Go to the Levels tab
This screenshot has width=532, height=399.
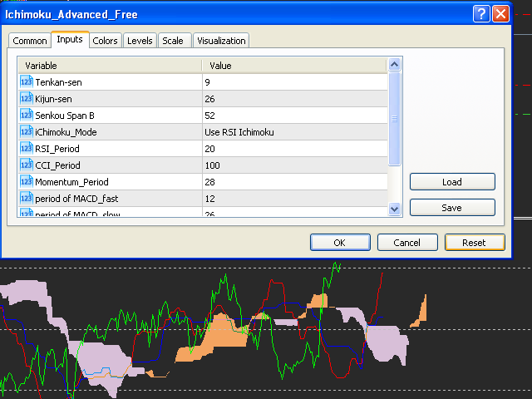tap(140, 41)
